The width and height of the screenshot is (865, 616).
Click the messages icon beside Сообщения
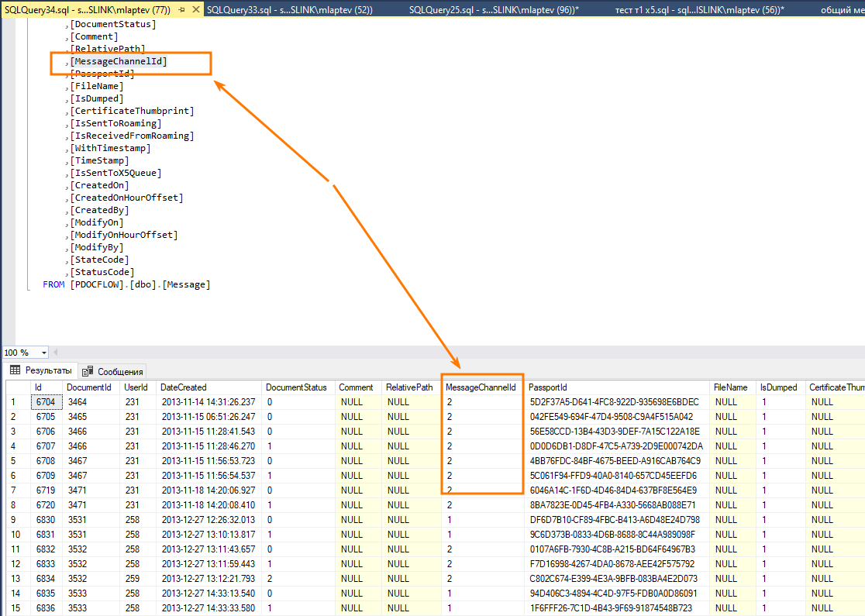point(87,371)
